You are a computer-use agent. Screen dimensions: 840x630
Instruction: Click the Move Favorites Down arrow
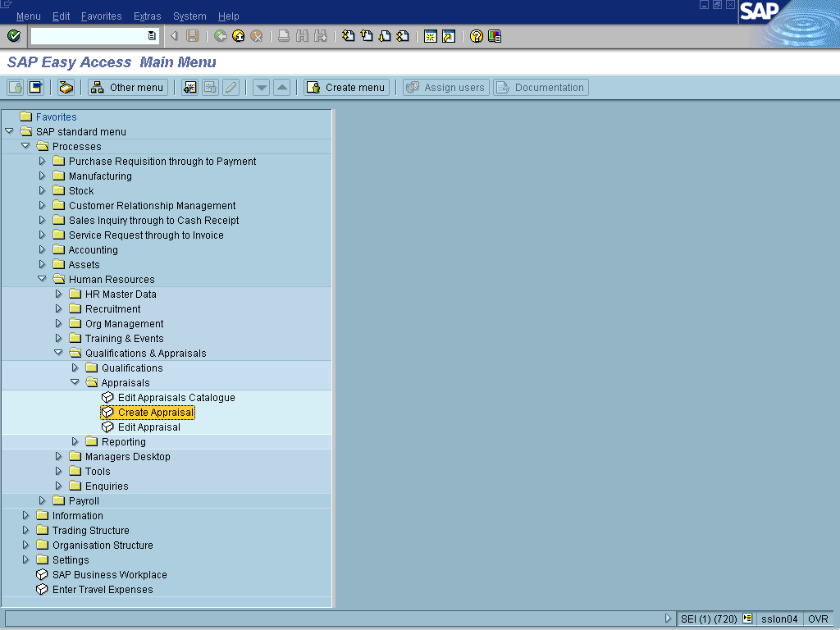(x=261, y=87)
